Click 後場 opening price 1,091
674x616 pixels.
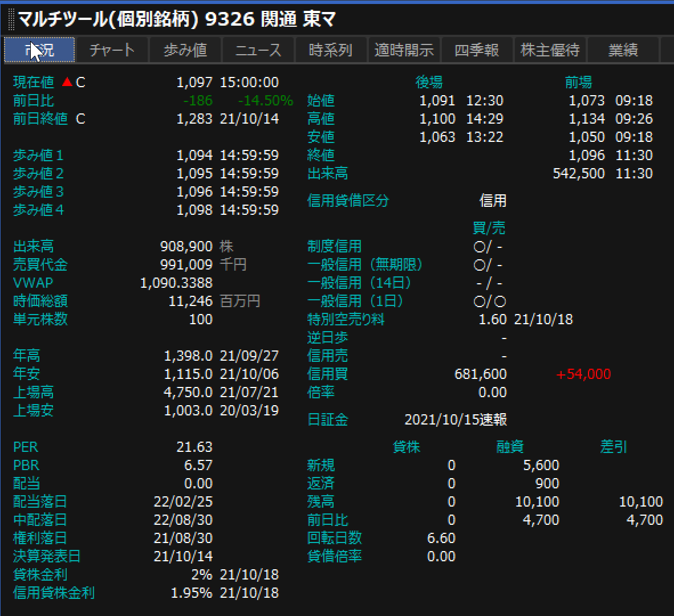coord(437,100)
